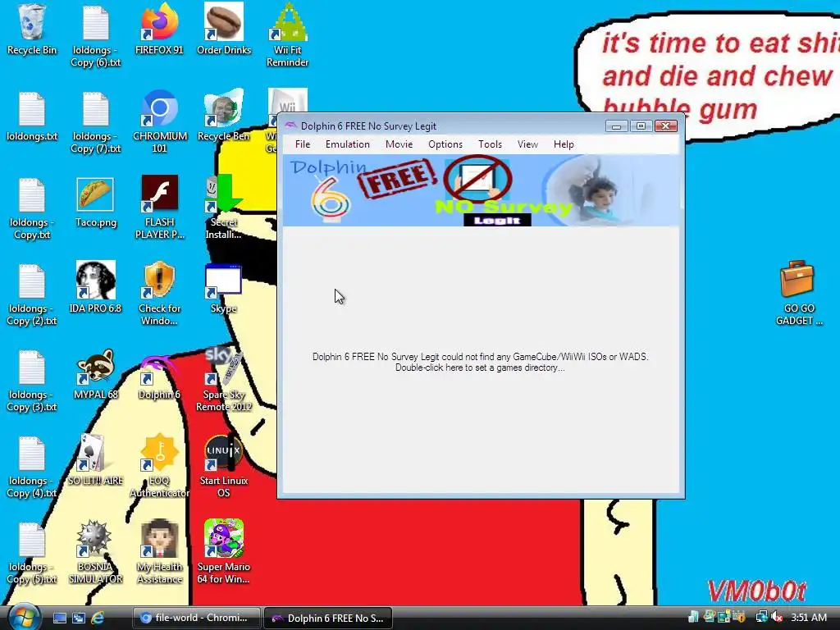Viewport: 840px width, 630px height.
Task: Launch the FLASH PLAYER shortcut
Action: 160,208
